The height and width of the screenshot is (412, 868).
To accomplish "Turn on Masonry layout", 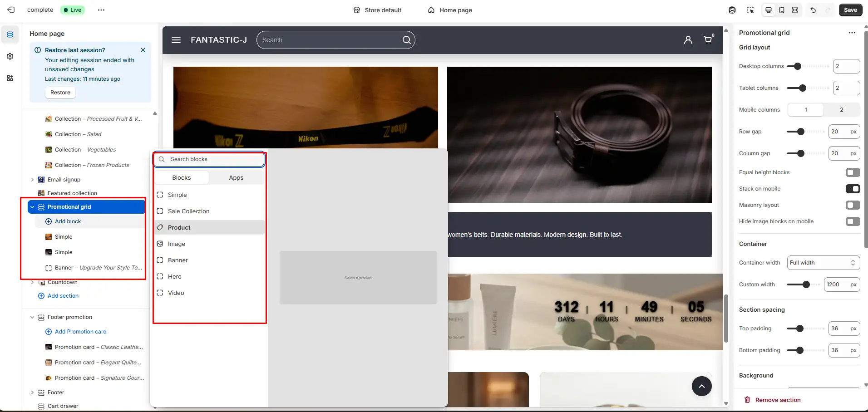I will click(x=853, y=205).
